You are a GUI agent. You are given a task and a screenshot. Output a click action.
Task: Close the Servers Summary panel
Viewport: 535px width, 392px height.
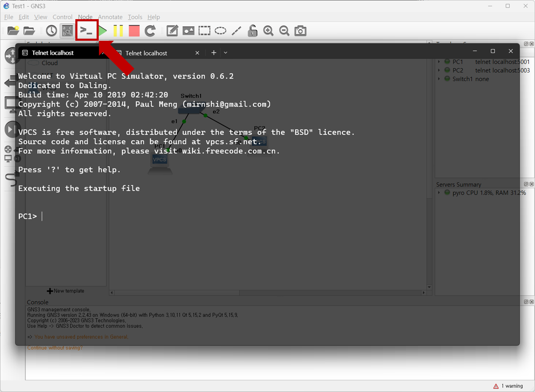click(x=532, y=184)
